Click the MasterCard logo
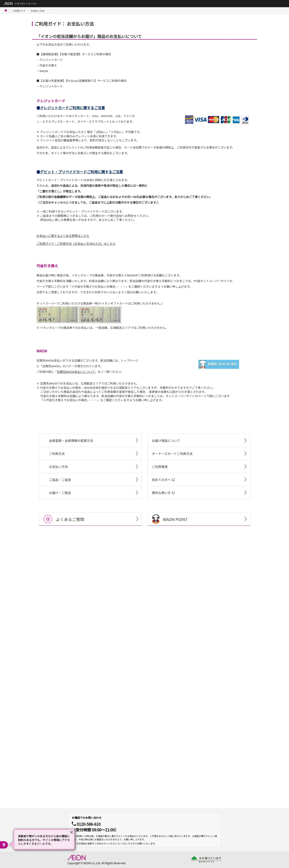289x868 pixels. click(x=213, y=120)
